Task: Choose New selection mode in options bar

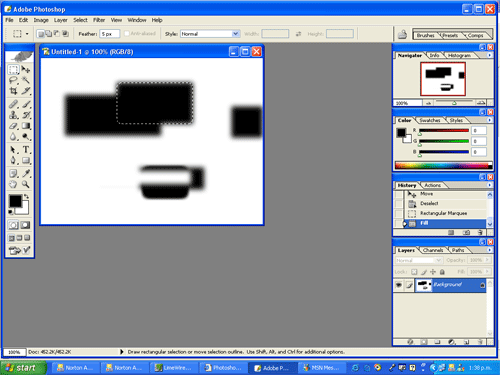Action: point(40,34)
